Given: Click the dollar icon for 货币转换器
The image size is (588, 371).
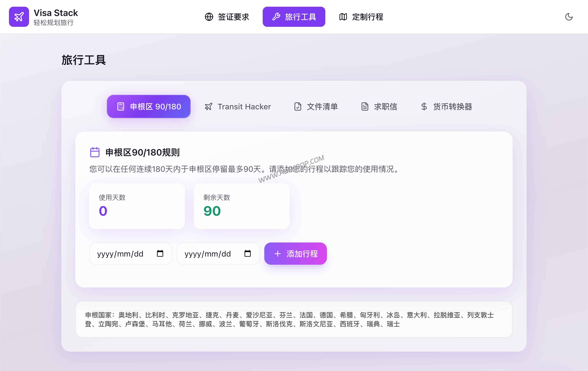Looking at the screenshot, I should tap(424, 106).
